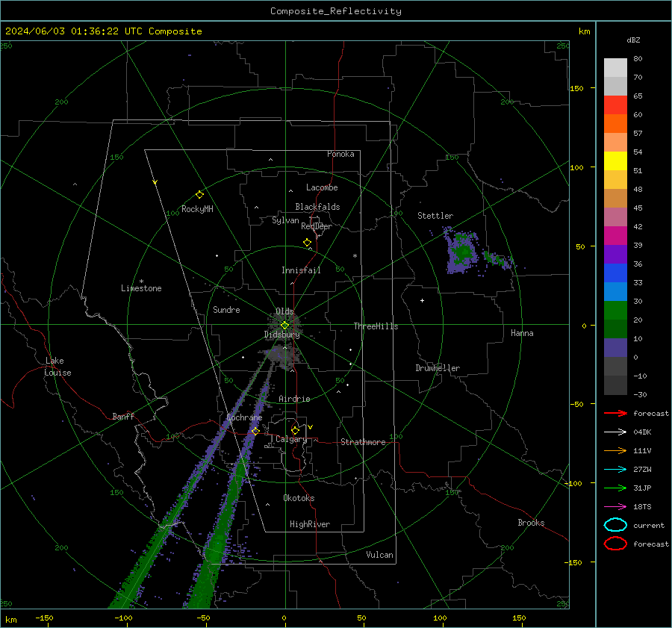672x628 pixels.
Task: Click the Composite_Reflectivity title
Action: pos(336,11)
